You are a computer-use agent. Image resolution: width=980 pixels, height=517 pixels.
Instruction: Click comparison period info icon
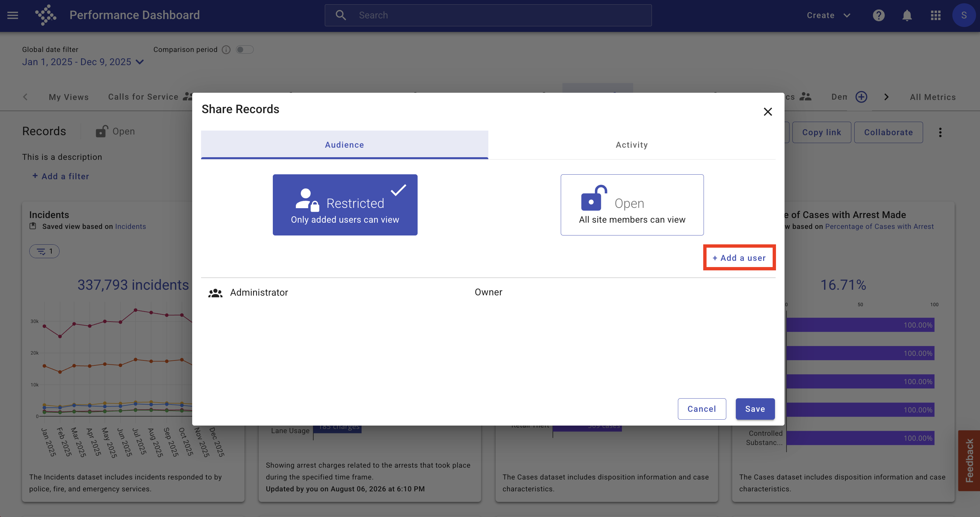226,50
